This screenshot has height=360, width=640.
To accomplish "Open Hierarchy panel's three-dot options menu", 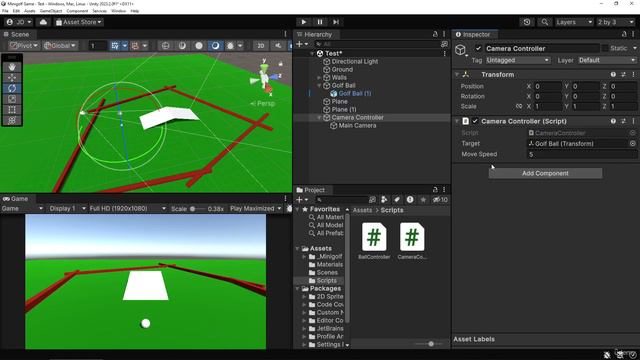I will [x=444, y=34].
